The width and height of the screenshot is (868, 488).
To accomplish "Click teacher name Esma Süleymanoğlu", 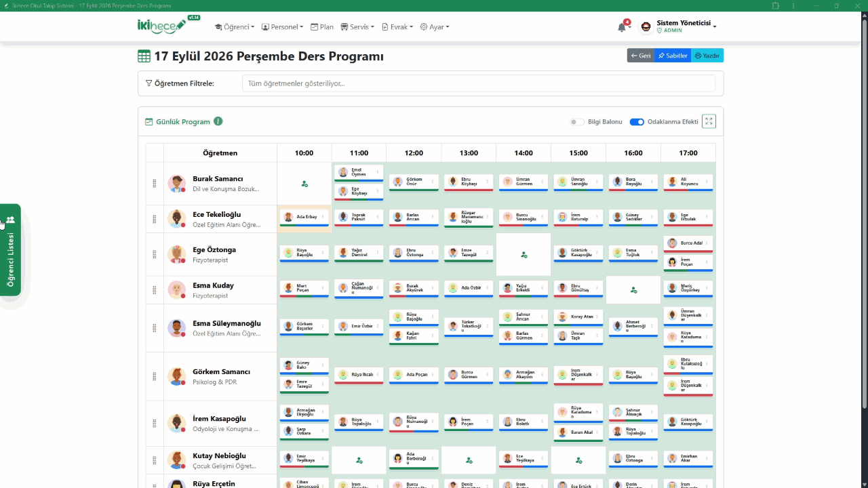I will 226,323.
